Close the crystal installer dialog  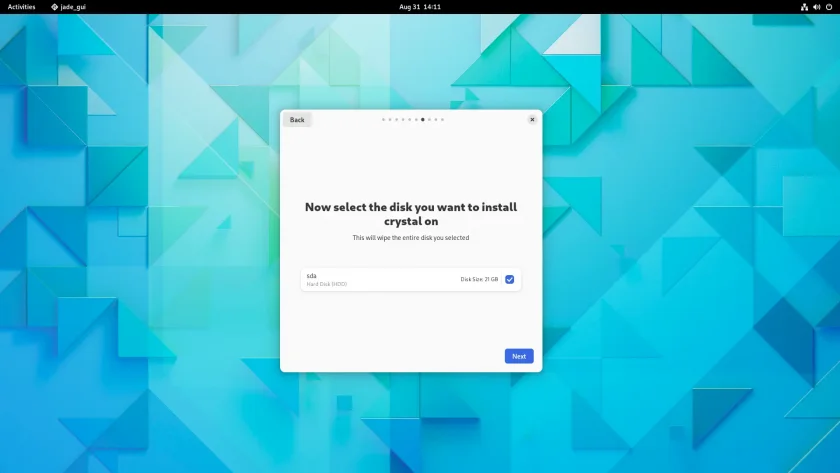532,119
